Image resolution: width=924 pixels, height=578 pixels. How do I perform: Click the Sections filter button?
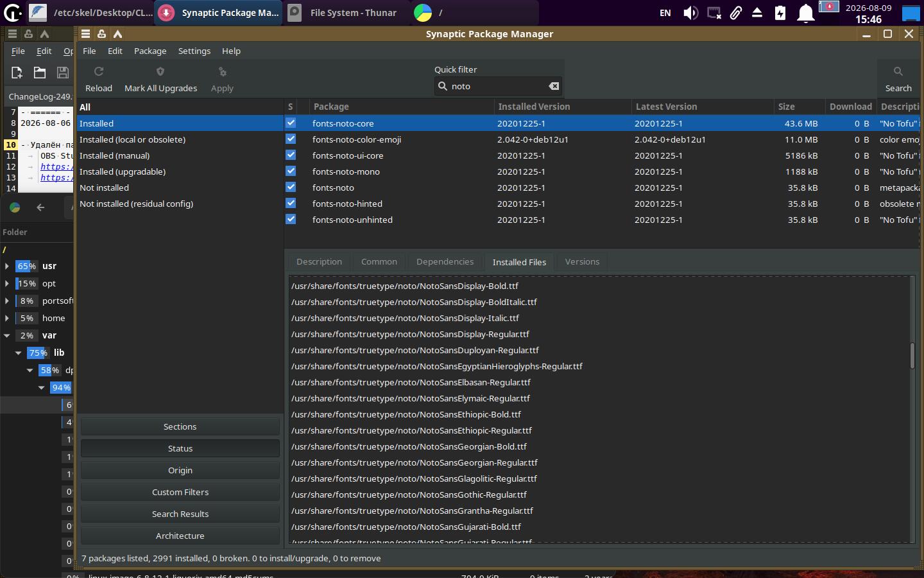(180, 426)
